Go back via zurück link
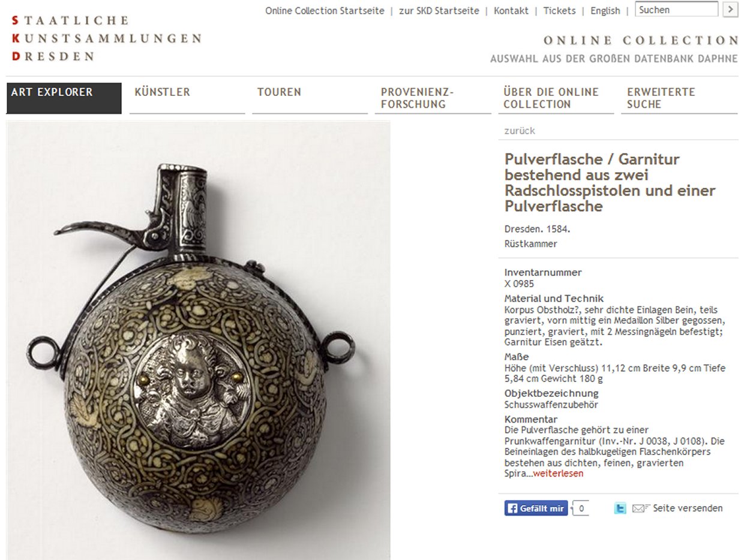 click(520, 131)
